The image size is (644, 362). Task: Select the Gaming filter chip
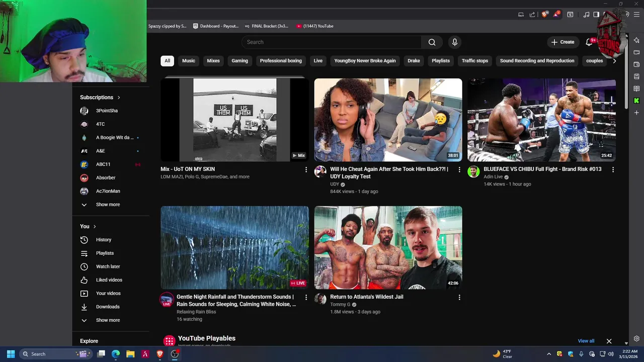tap(239, 61)
